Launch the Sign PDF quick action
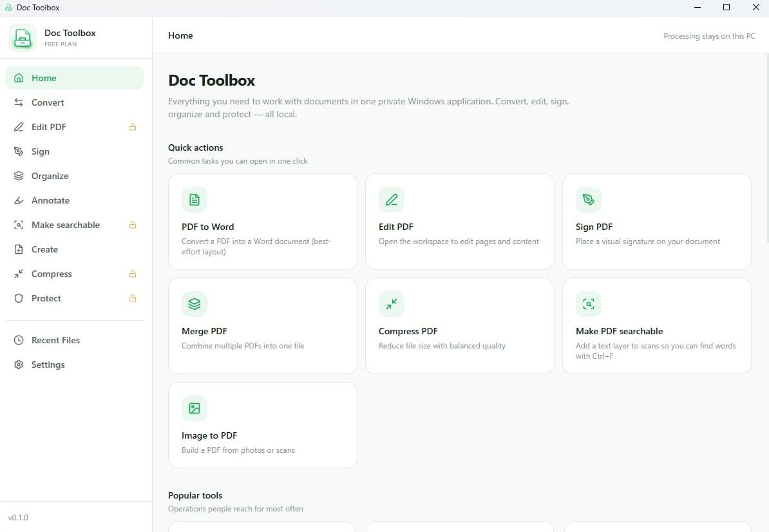This screenshot has width=769, height=532. click(657, 222)
